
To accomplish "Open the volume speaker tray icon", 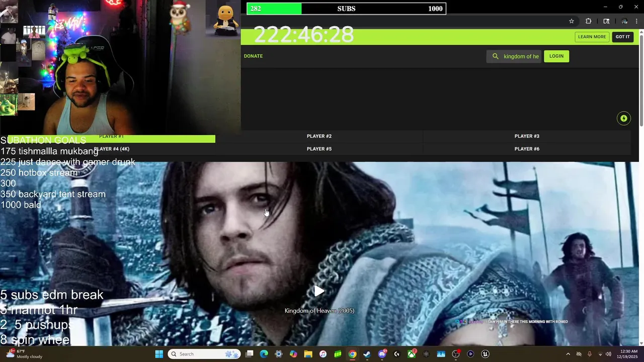I will (x=609, y=354).
